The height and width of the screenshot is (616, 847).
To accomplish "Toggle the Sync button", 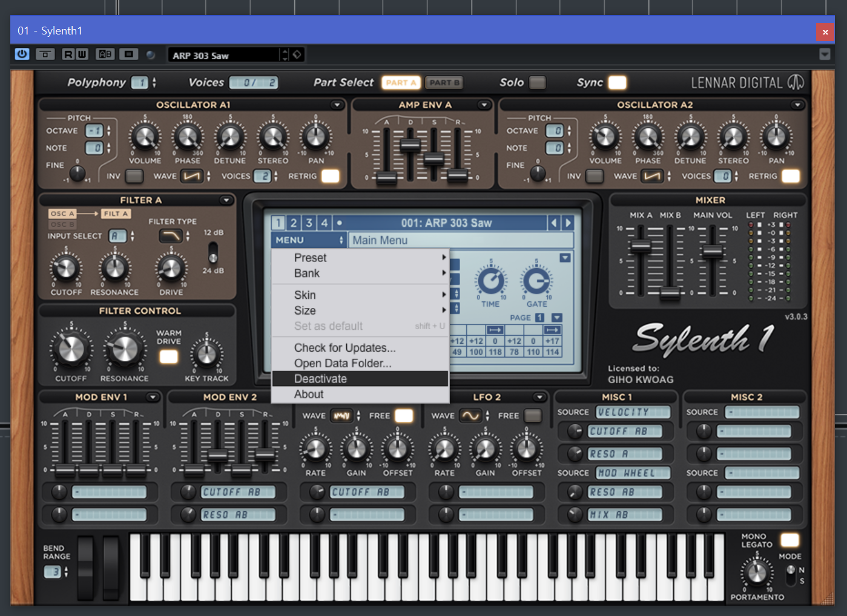I will coord(618,82).
